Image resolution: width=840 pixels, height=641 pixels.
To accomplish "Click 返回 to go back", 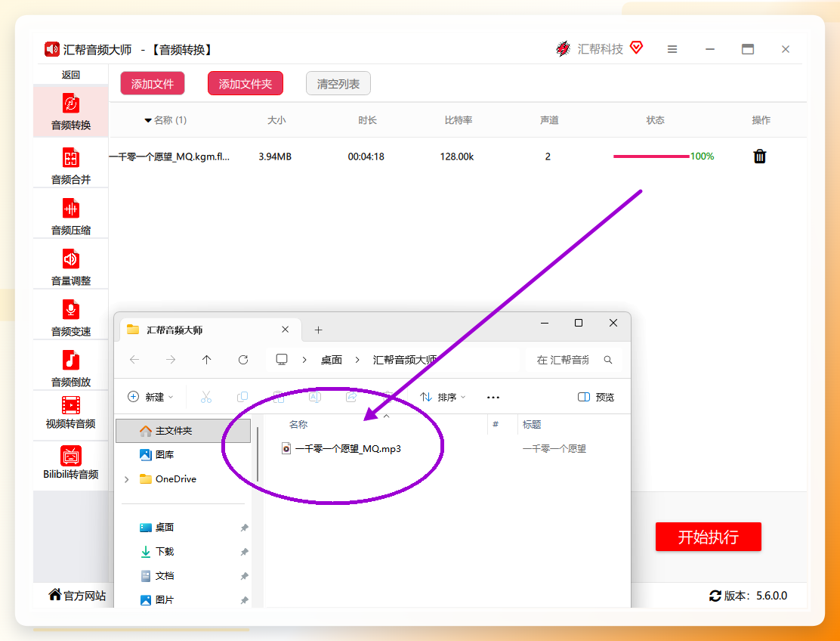I will click(71, 75).
